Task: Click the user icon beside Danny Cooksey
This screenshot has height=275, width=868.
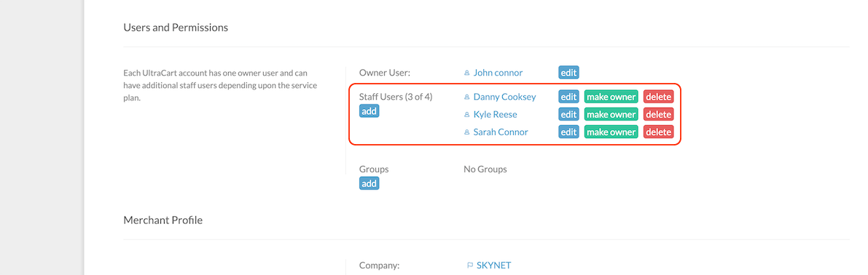Action: click(x=466, y=97)
